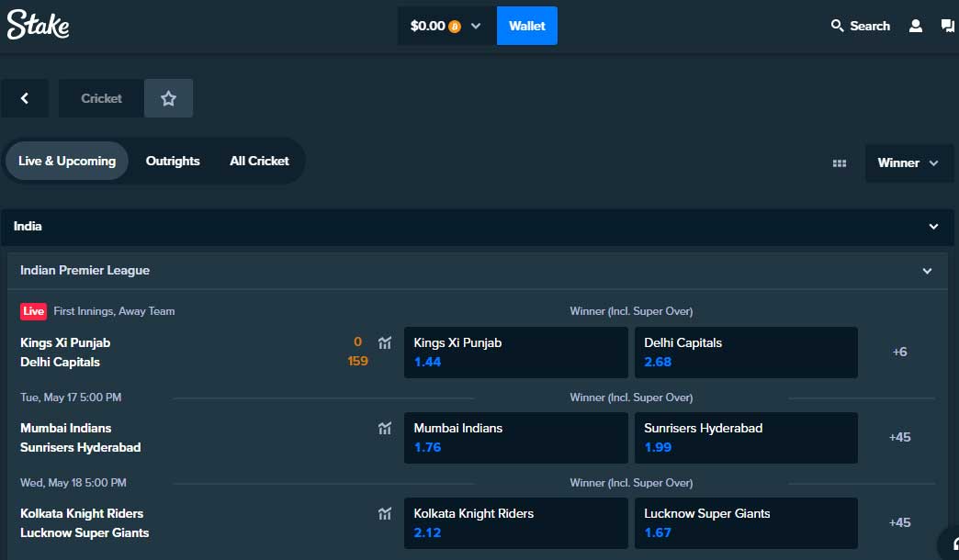Open stats icon for Mumbai Indians match
This screenshot has height=560, width=959.
point(385,429)
